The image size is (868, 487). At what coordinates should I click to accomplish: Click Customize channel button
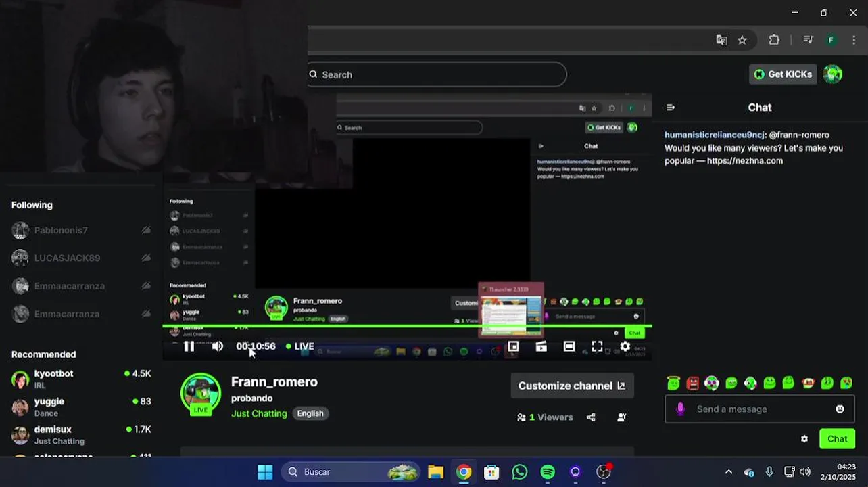(572, 386)
